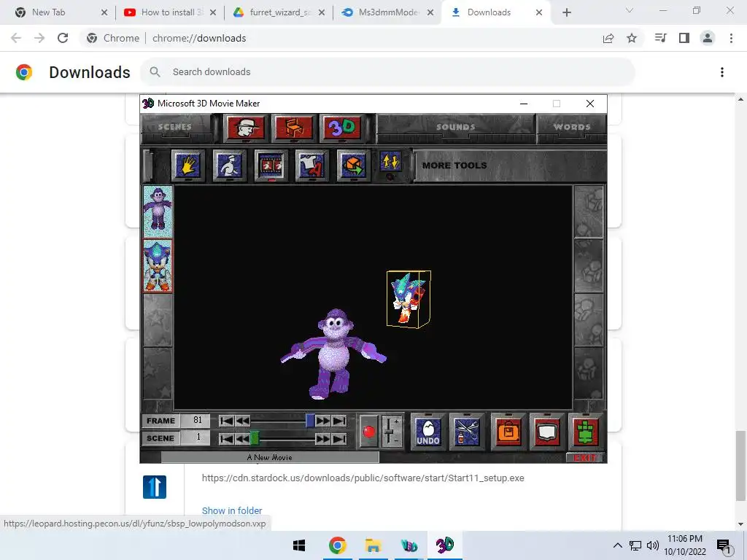Image resolution: width=747 pixels, height=560 pixels.
Task: Click the 'A New Movie' title bar
Action: [270, 457]
